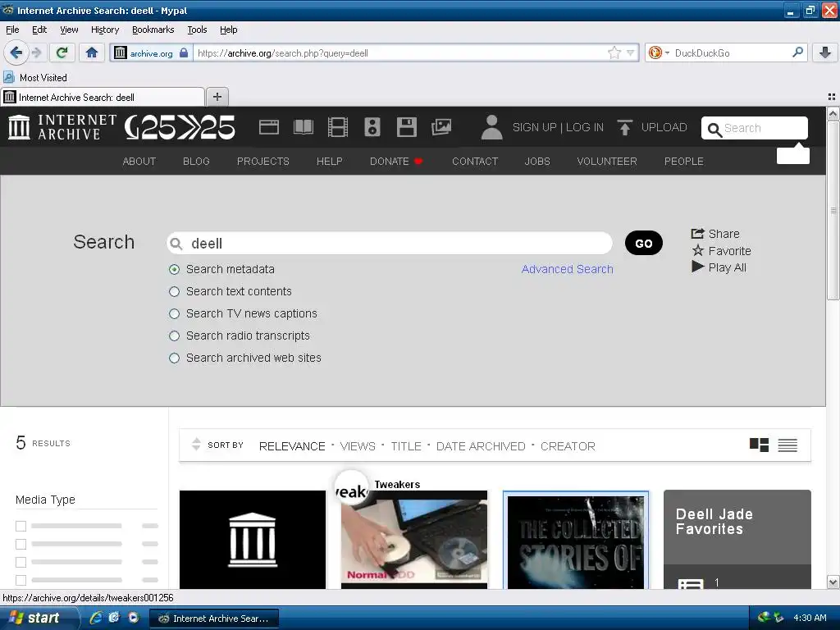Image resolution: width=840 pixels, height=630 pixels.
Task: Sort results by CREATOR
Action: (x=568, y=446)
